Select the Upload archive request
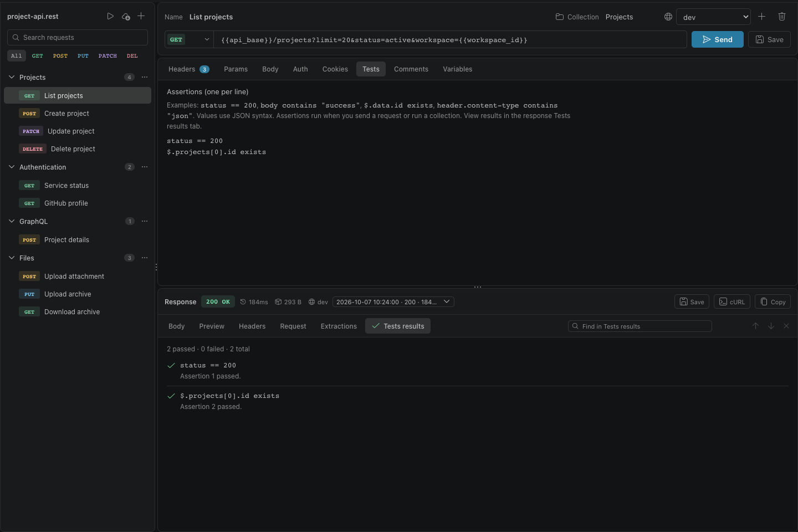This screenshot has width=798, height=532. coord(78,294)
